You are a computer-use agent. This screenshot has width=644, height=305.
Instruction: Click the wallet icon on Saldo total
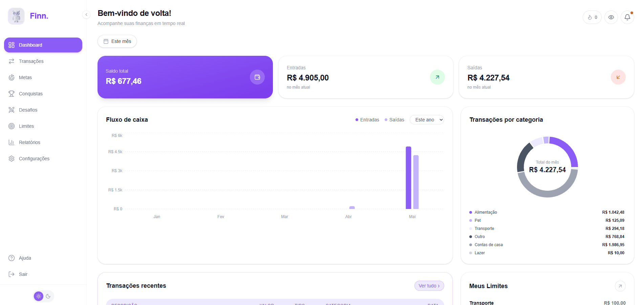(x=257, y=77)
